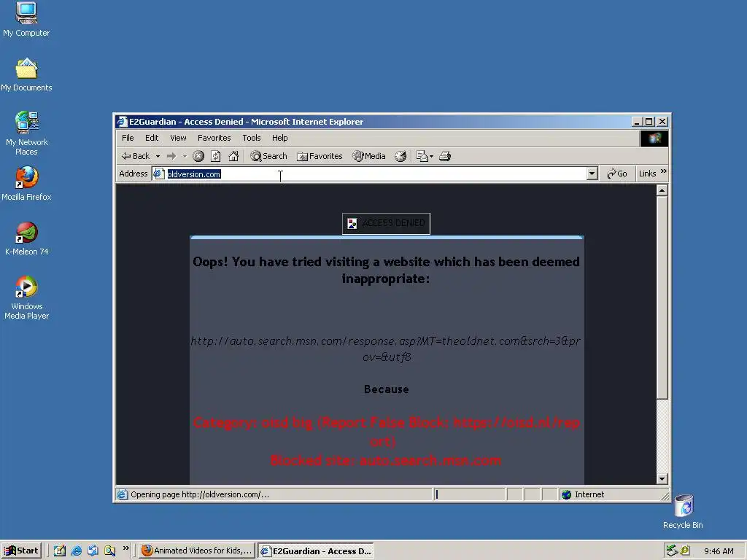Click the IE title bar icon
The image size is (747, 560).
123,122
